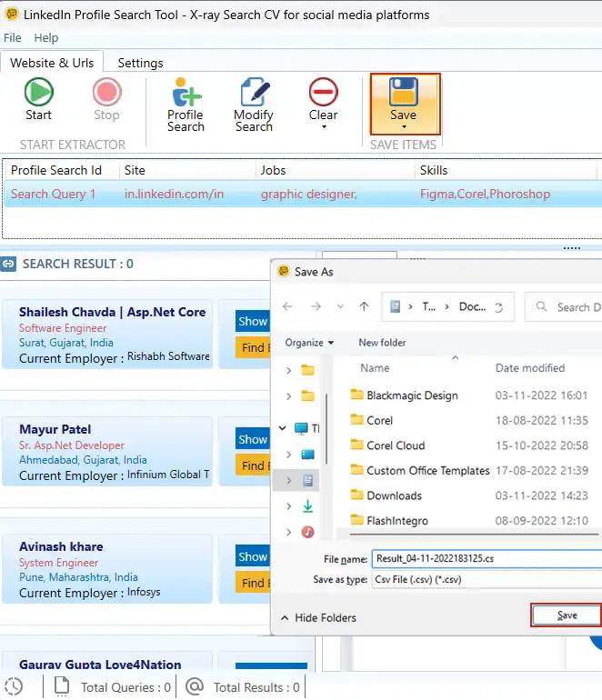The height and width of the screenshot is (700, 602).
Task: Go back in the Save As dialog
Action: click(x=287, y=306)
